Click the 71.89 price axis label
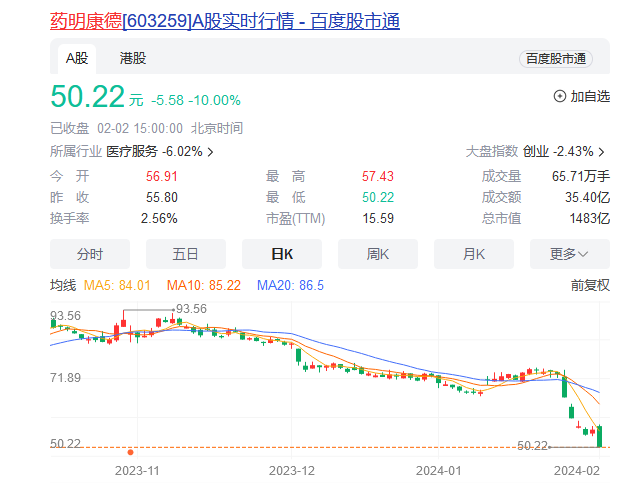Screen dimensions: 640x483 [65, 378]
